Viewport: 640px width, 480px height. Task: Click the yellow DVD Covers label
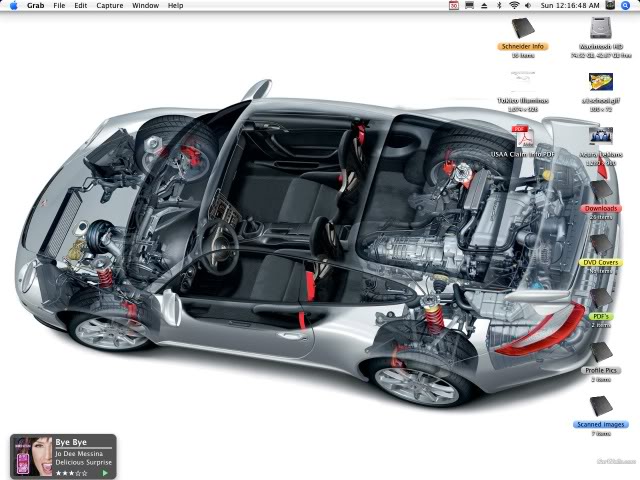(601, 262)
